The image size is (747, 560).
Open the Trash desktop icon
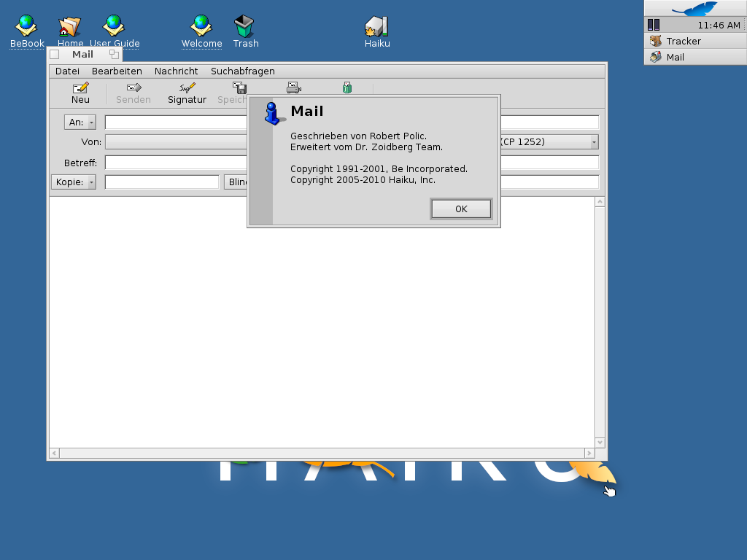click(x=245, y=26)
